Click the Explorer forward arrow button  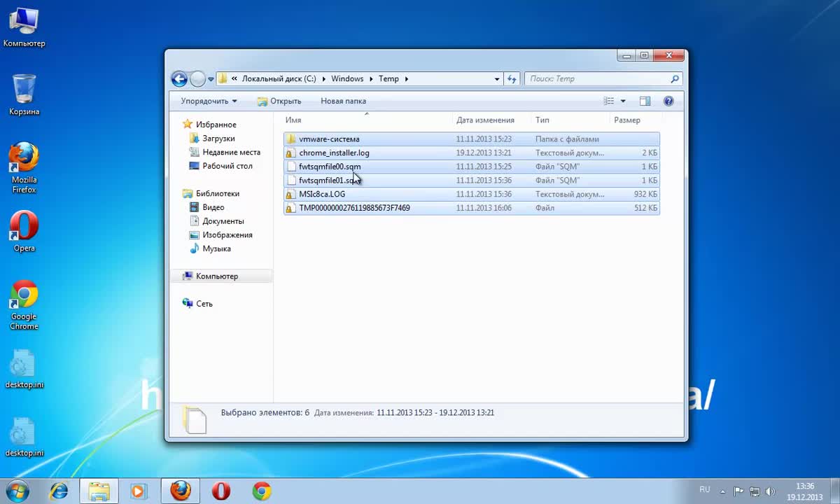tap(198, 79)
